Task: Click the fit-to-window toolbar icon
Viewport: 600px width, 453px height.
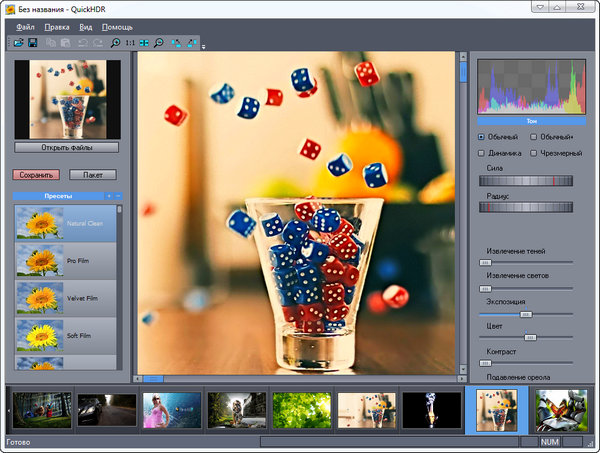Action: coord(144,43)
